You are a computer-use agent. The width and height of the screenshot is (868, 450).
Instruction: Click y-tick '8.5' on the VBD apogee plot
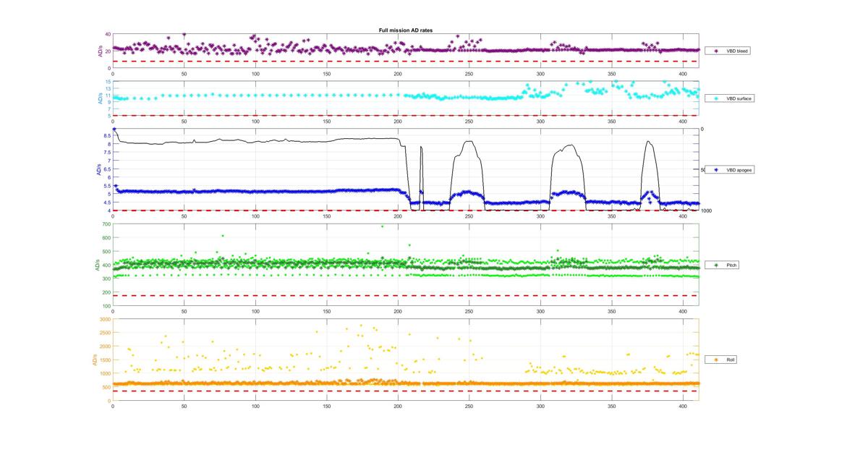107,136
